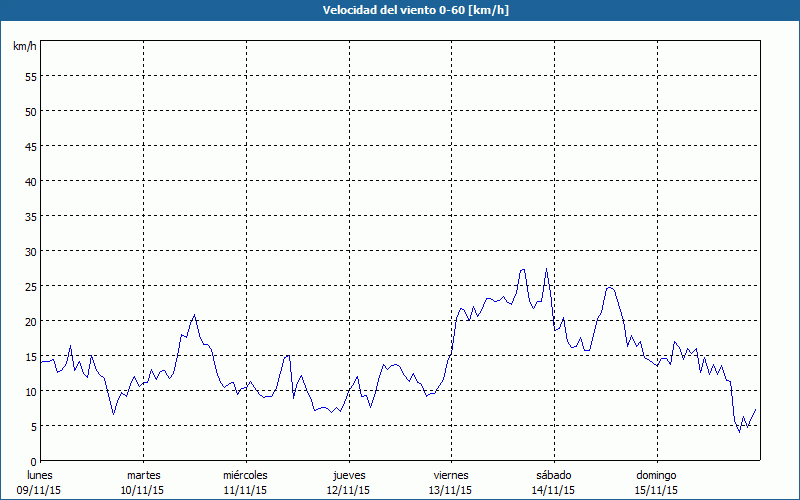Click the 10 value on the y-axis

(x=30, y=391)
